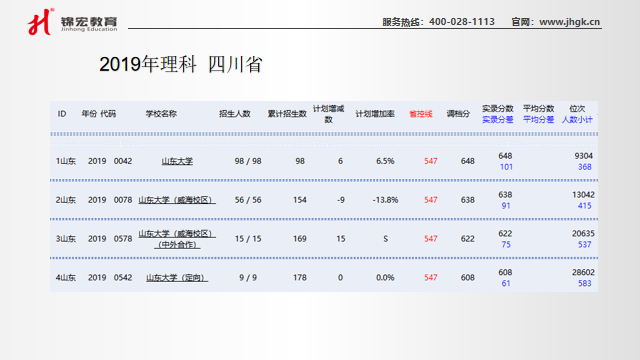Click school code 0578 in row 3
640x360 pixels.
(123, 239)
